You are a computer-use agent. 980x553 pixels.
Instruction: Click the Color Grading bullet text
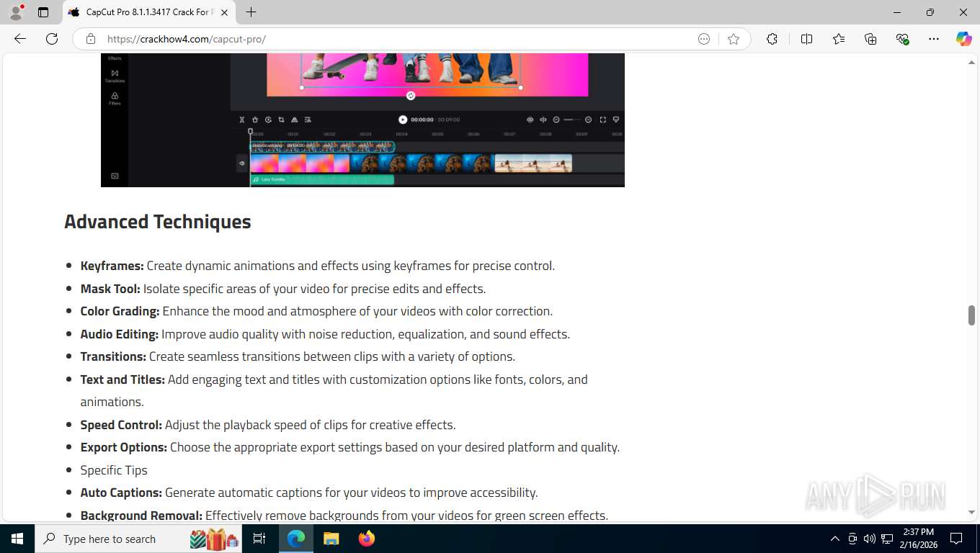pos(316,311)
